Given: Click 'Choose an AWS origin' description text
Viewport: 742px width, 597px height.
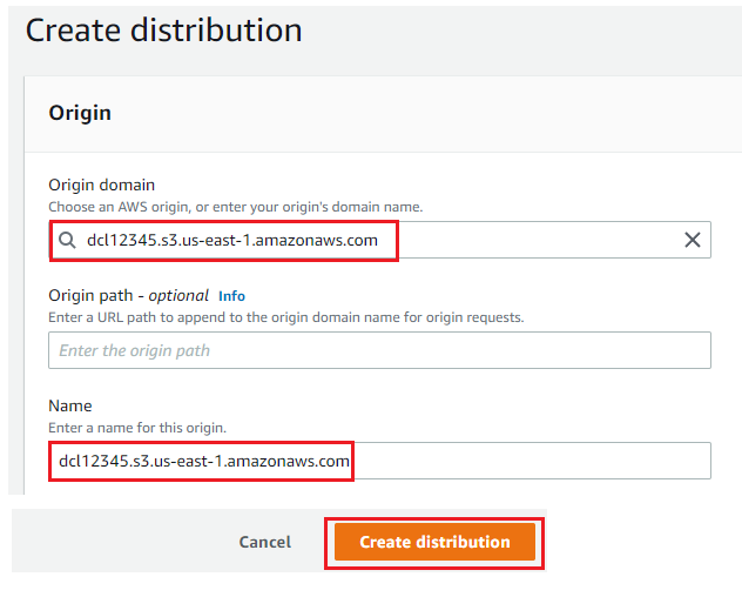Looking at the screenshot, I should coord(236,207).
